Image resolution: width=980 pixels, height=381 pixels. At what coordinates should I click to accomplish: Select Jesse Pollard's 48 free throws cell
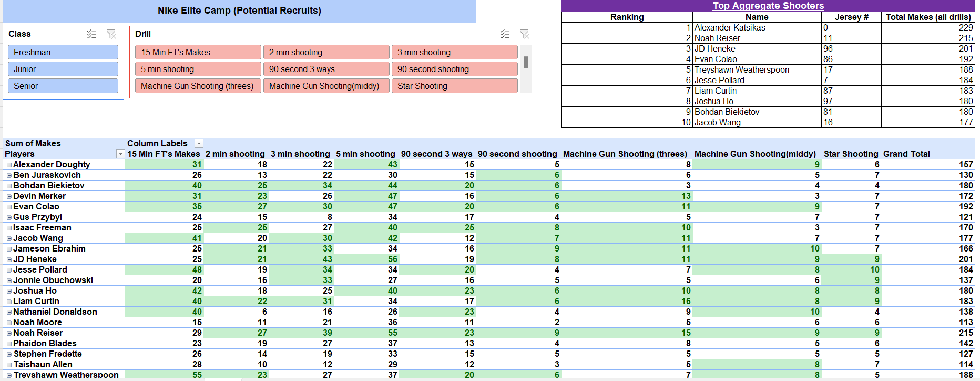tap(164, 269)
